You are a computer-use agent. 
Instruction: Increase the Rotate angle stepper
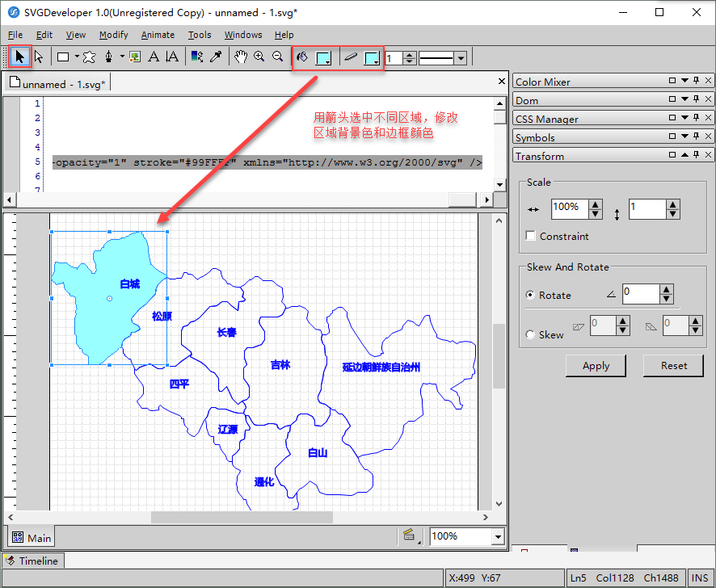click(x=666, y=289)
